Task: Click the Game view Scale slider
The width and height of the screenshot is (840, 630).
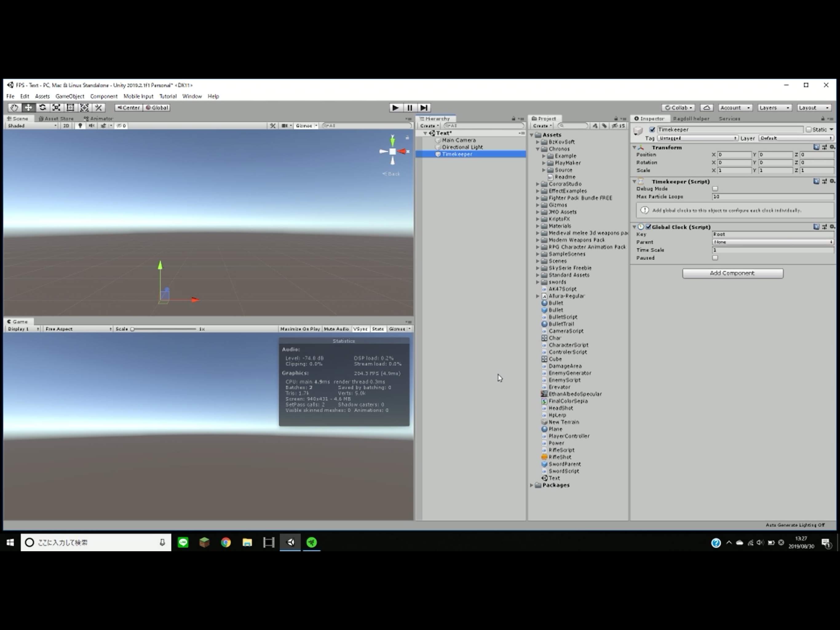Action: tap(163, 329)
